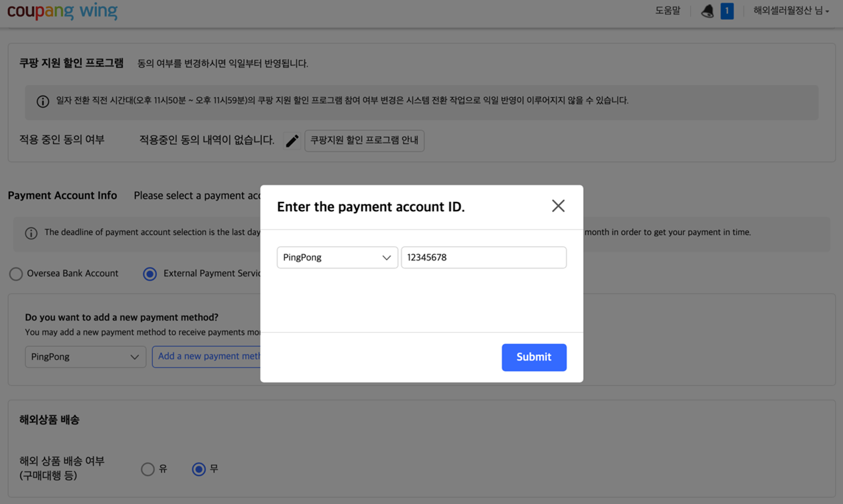
Task: Open the PingPong payment method dropdown in the page
Action: tap(86, 357)
